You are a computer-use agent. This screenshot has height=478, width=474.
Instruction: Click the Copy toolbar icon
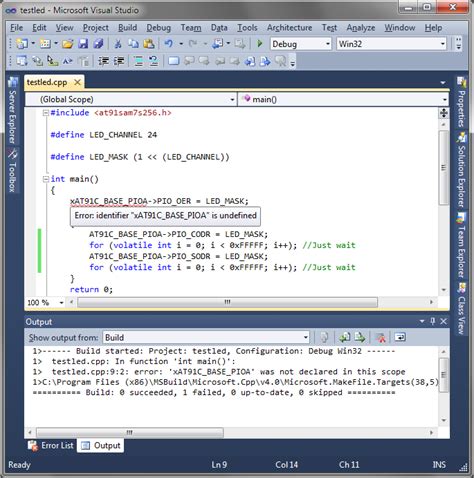133,44
